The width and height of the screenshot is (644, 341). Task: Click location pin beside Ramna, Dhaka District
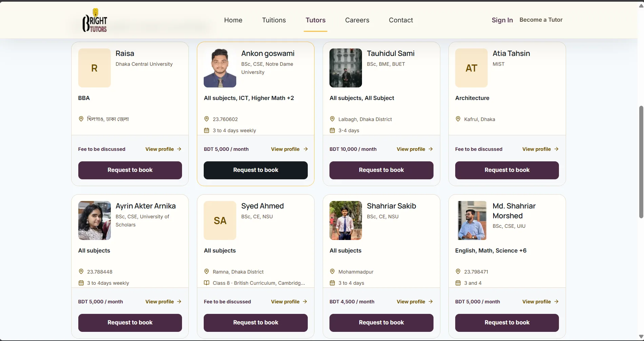click(206, 272)
